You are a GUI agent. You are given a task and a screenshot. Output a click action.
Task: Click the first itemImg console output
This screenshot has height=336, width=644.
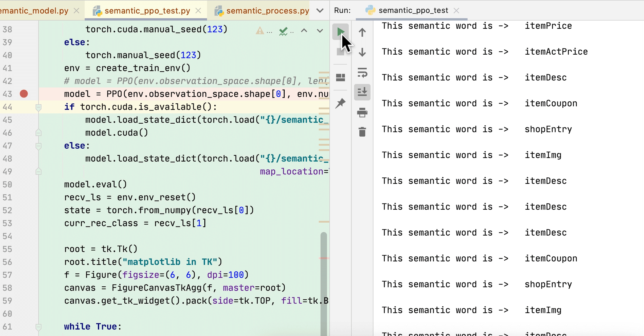point(543,155)
